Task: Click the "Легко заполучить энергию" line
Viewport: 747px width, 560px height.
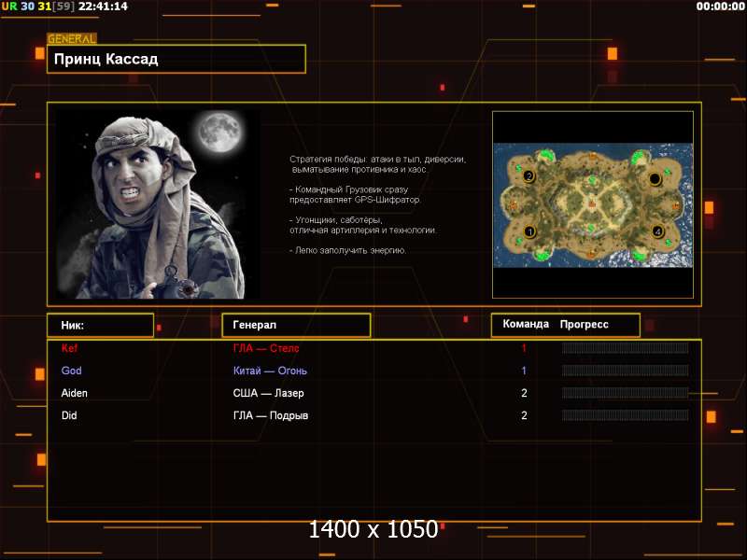Action: (347, 250)
